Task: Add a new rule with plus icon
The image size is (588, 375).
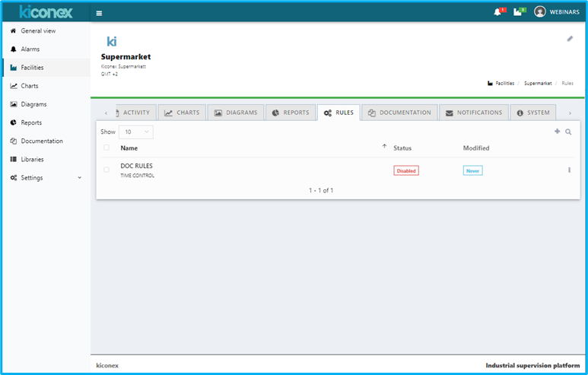Action: [557, 132]
